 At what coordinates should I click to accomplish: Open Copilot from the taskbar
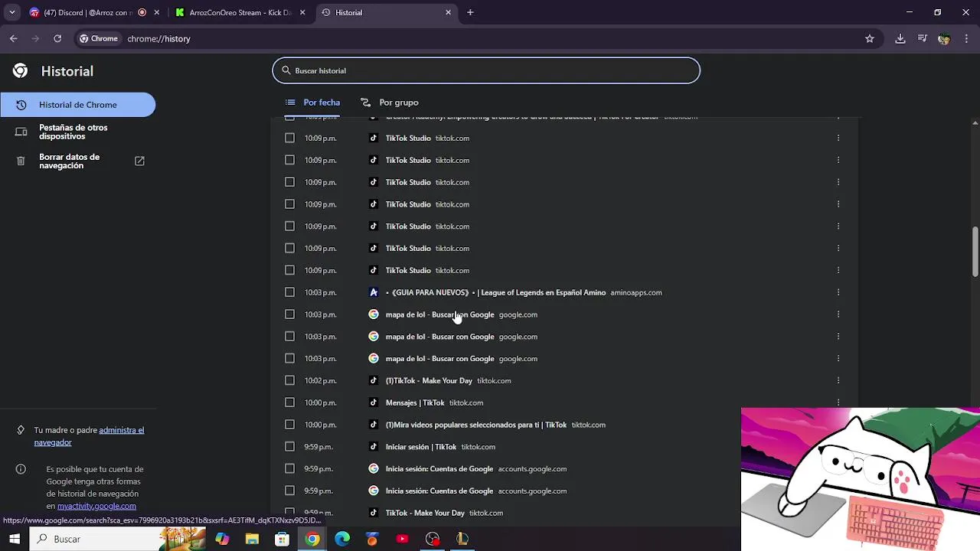coord(222,539)
